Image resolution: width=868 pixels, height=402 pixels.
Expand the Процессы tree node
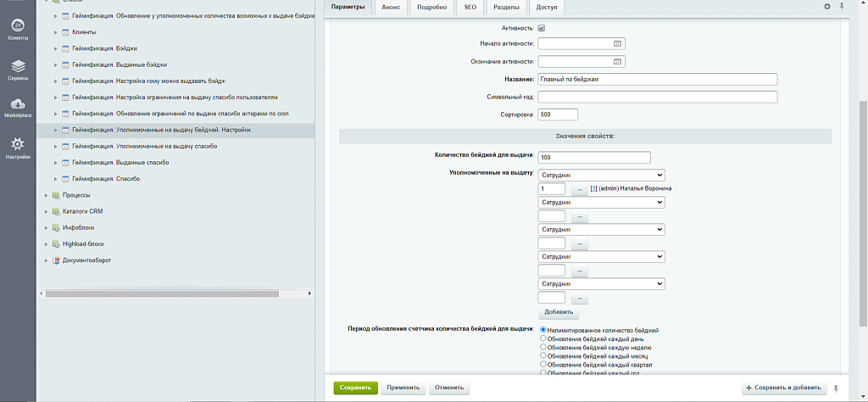(46, 195)
